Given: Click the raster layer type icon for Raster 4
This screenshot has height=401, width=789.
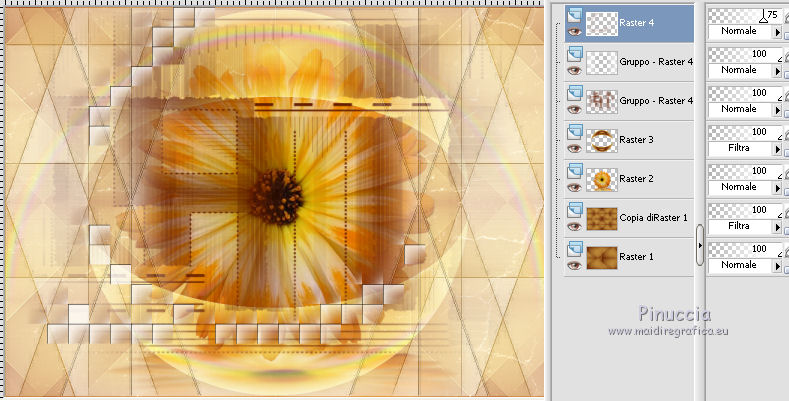Looking at the screenshot, I should pyautogui.click(x=575, y=15).
